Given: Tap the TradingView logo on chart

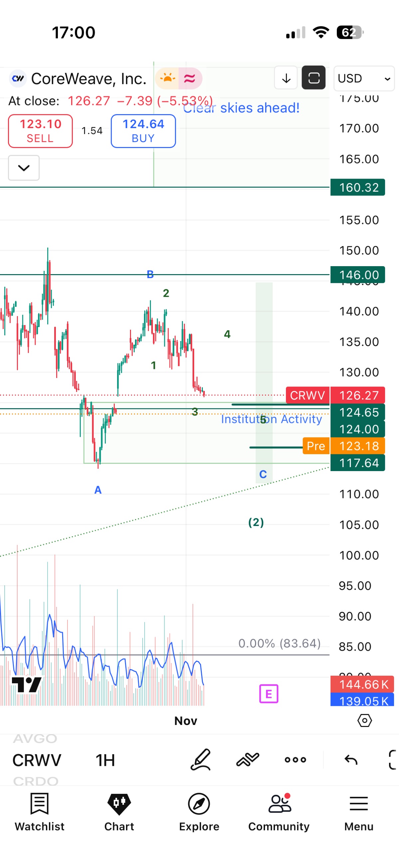Looking at the screenshot, I should pyautogui.click(x=27, y=685).
